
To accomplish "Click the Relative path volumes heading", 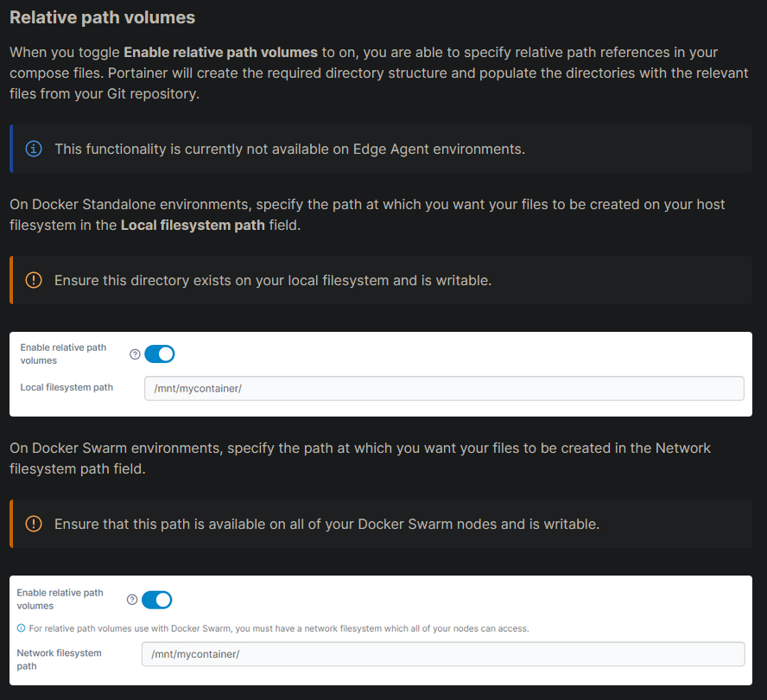I will [102, 16].
